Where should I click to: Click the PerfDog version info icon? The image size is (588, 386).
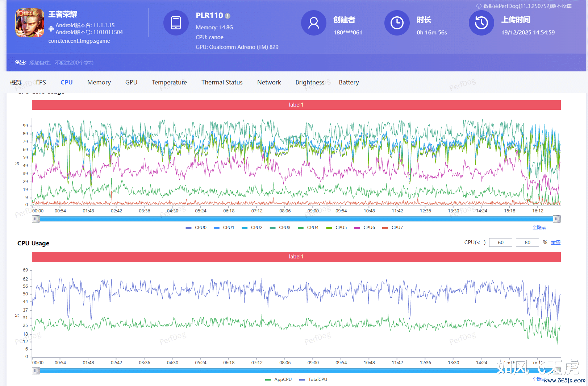coord(479,6)
